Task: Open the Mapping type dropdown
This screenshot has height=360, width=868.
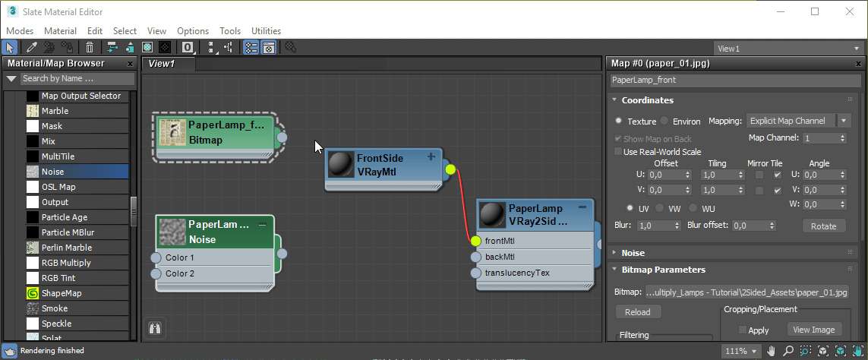Action: 798,121
